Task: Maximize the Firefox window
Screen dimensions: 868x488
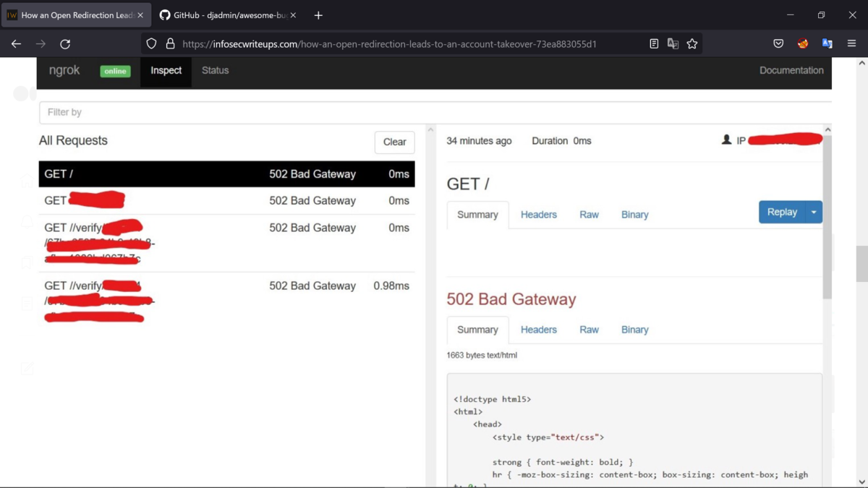Action: click(x=821, y=15)
